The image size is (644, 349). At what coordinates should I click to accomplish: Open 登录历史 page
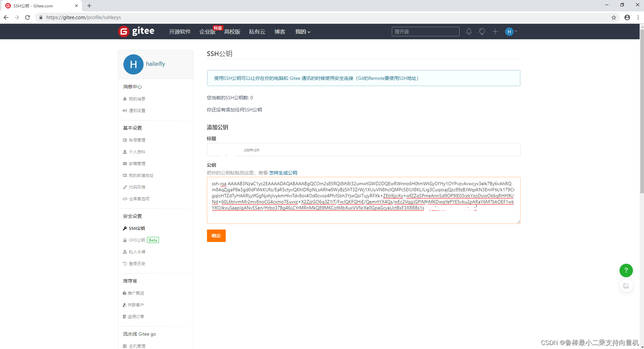point(134,263)
